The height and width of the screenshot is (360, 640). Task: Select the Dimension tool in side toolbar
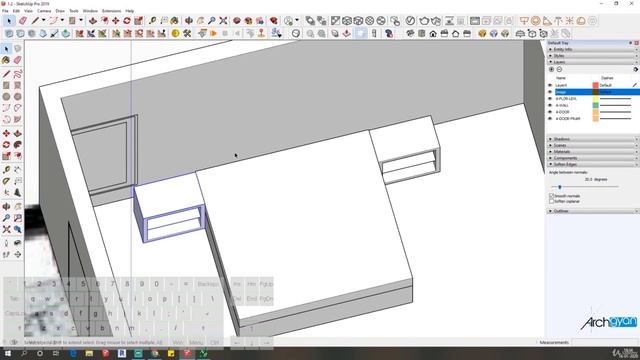17,169
